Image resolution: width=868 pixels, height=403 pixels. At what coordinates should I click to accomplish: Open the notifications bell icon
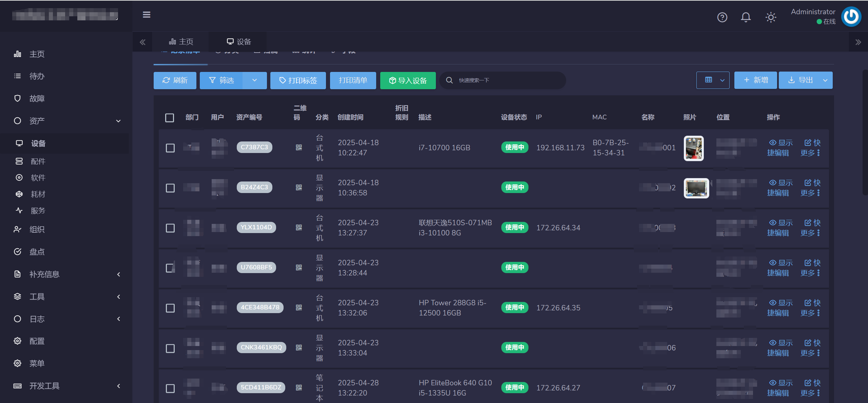click(745, 17)
